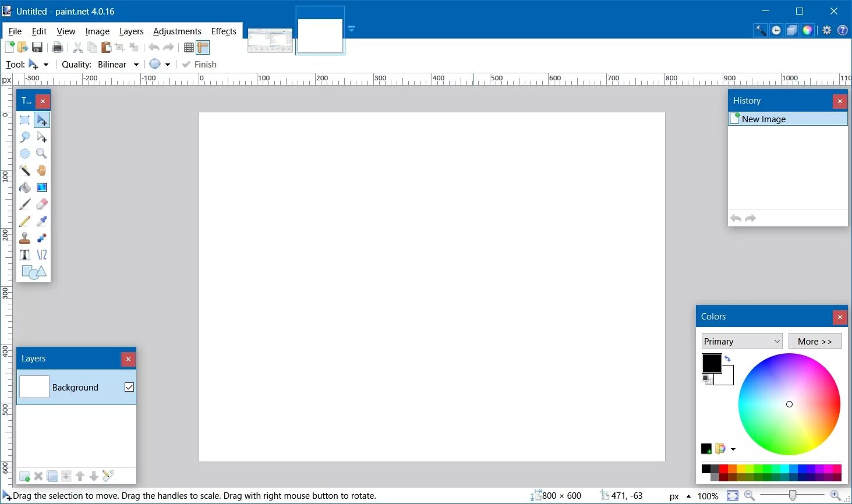Viewport: 852px width, 504px height.
Task: Open the Layers menu
Action: click(x=131, y=31)
